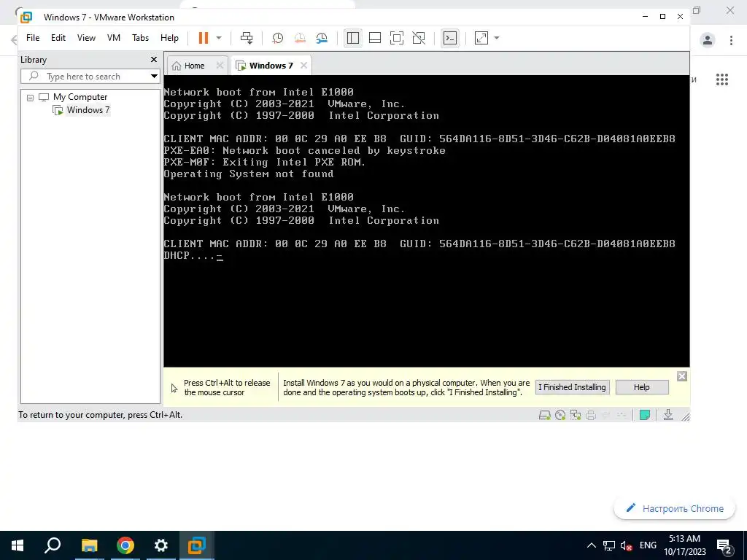
Task: Toggle the console view button
Action: click(x=450, y=38)
